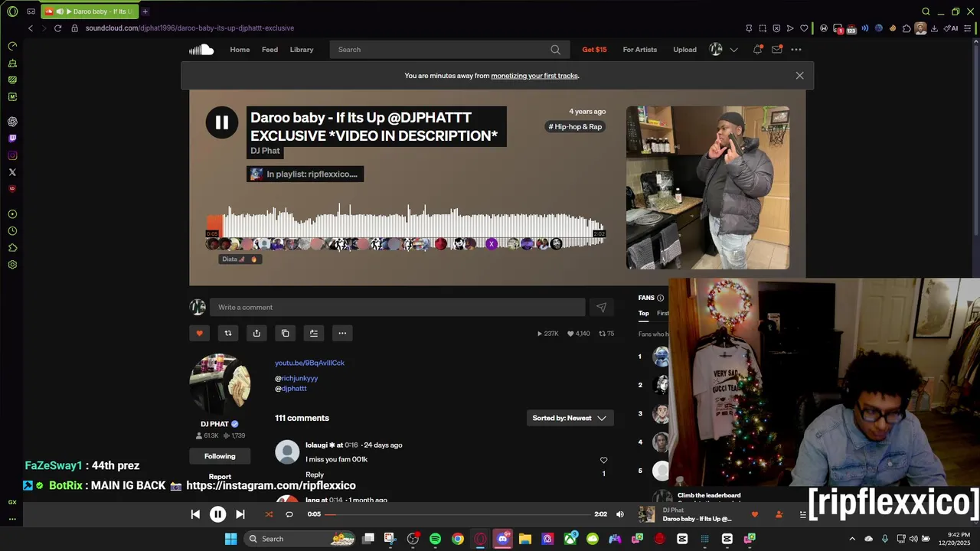Click the Get $15 link
Image resolution: width=980 pixels, height=551 pixels.
point(594,50)
